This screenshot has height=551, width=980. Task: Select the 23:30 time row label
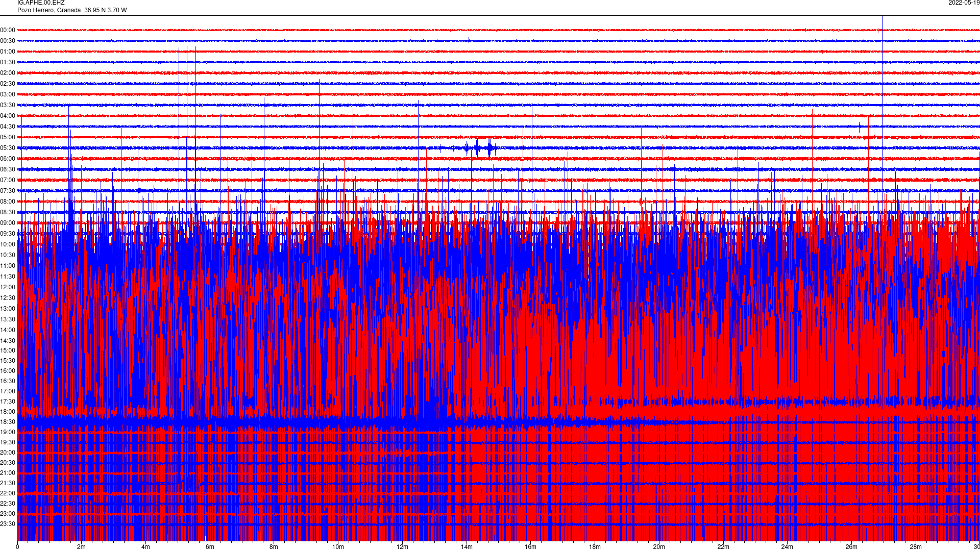(8, 524)
